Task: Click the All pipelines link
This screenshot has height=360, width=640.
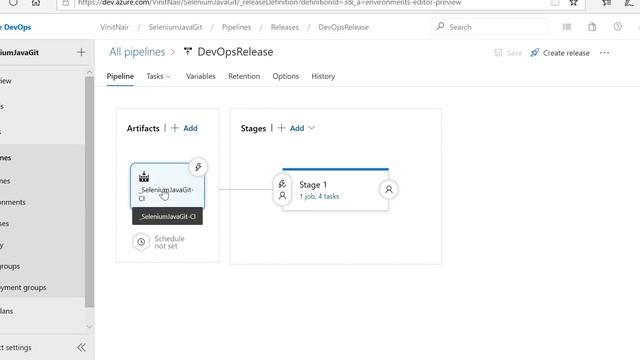Action: (x=137, y=52)
